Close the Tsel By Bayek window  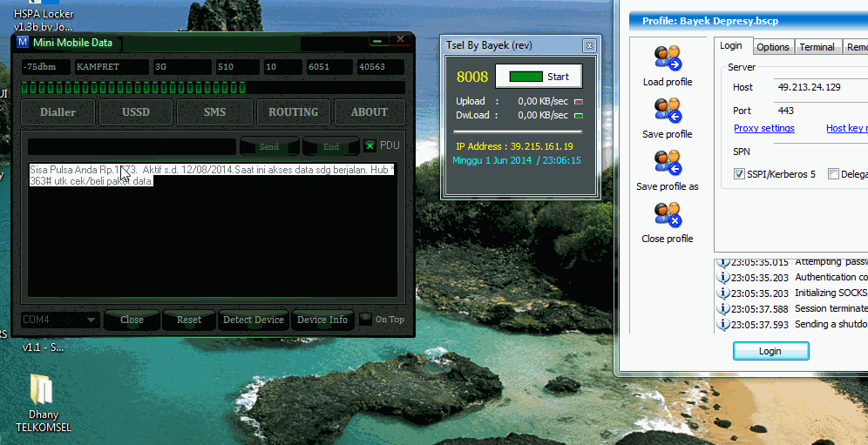590,45
